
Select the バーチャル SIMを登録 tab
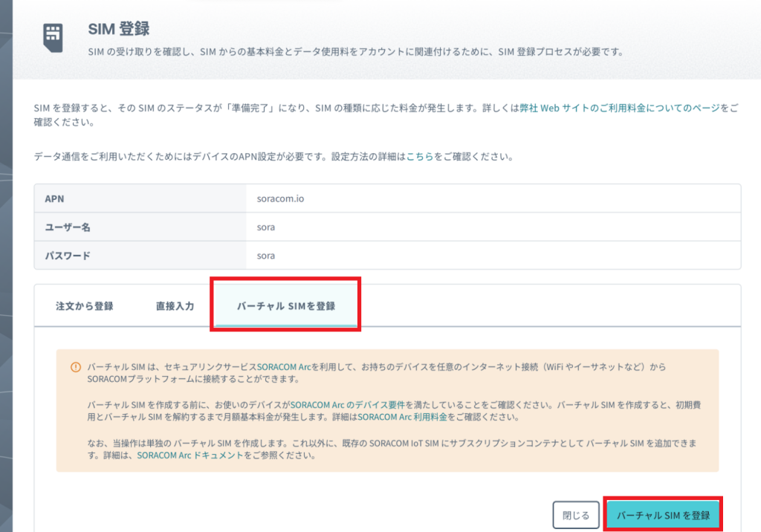click(x=285, y=305)
